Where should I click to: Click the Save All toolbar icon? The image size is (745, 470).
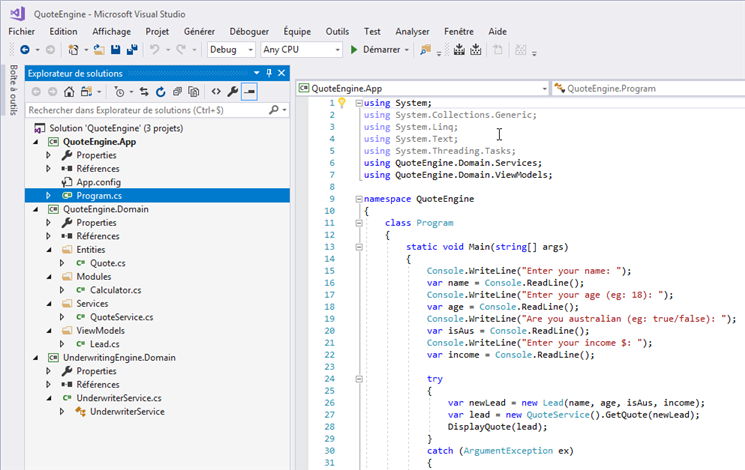(131, 49)
